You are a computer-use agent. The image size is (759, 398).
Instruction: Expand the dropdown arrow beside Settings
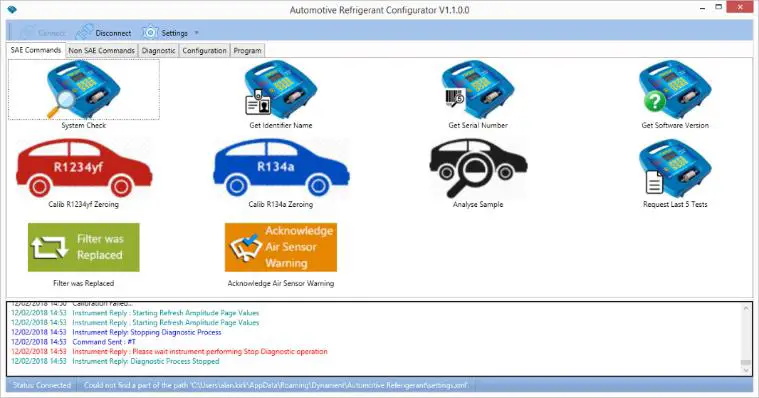(x=197, y=33)
